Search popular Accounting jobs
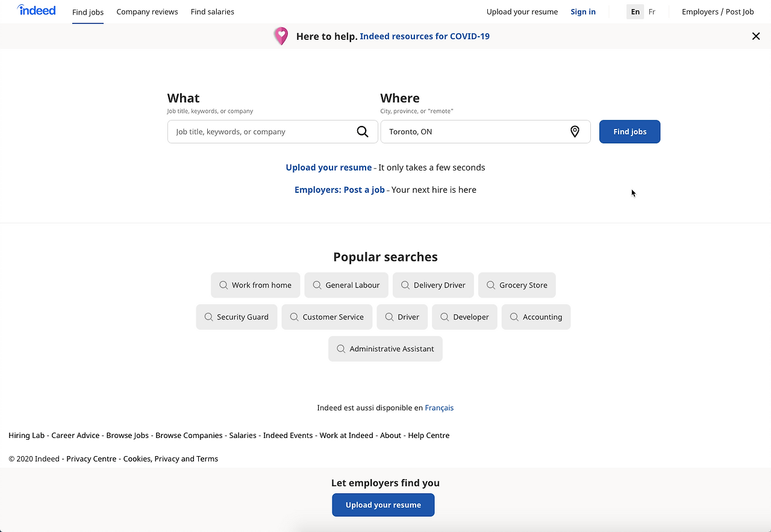The width and height of the screenshot is (771, 532). coord(536,317)
